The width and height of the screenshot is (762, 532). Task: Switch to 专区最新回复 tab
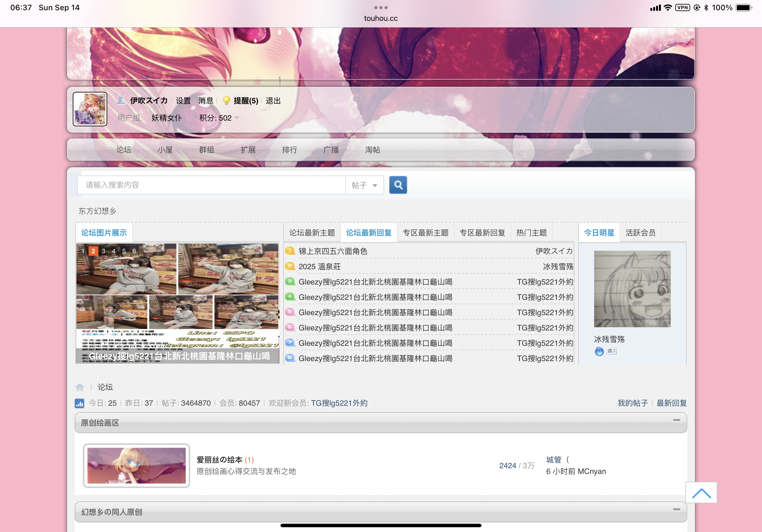pos(482,233)
